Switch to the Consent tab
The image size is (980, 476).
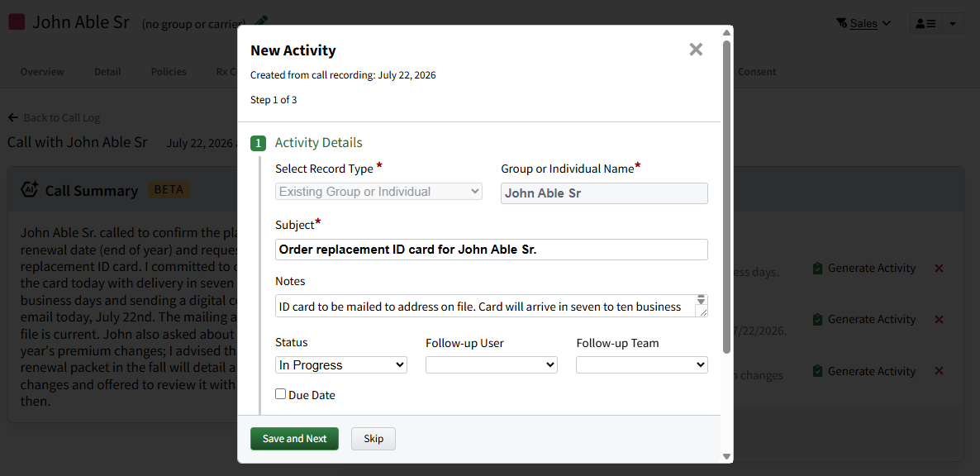(x=757, y=71)
